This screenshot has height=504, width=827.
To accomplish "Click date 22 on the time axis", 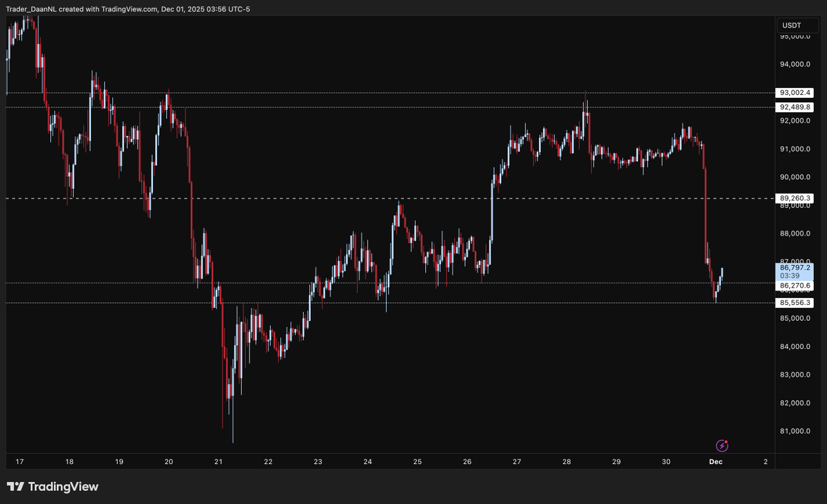I will (x=268, y=462).
